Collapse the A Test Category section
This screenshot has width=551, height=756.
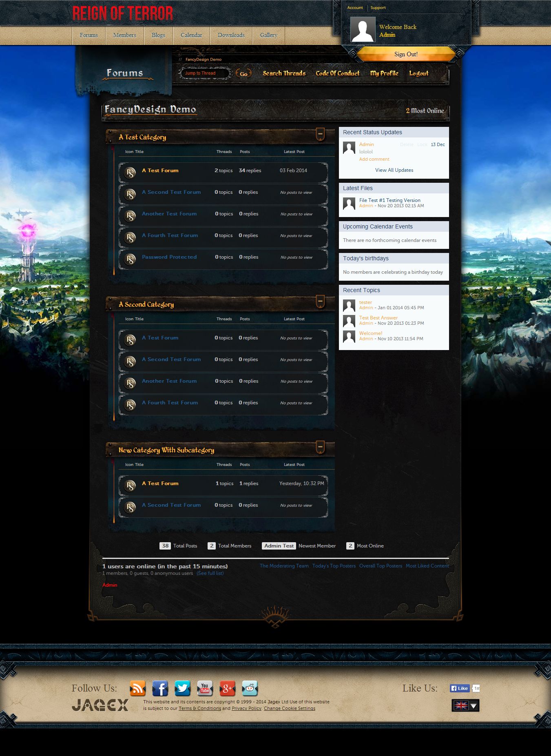click(321, 134)
